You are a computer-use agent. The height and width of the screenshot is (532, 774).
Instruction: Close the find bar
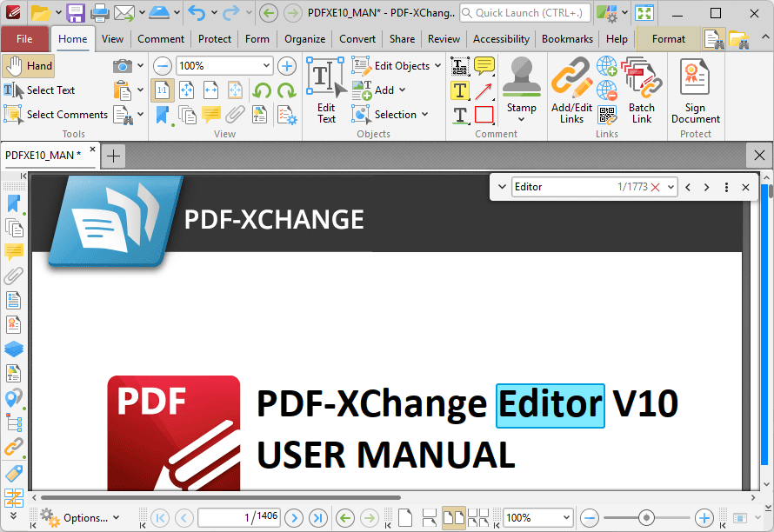[745, 187]
